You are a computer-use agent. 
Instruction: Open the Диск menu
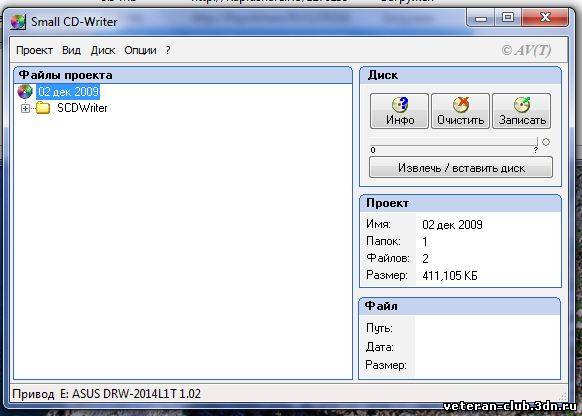click(x=103, y=50)
